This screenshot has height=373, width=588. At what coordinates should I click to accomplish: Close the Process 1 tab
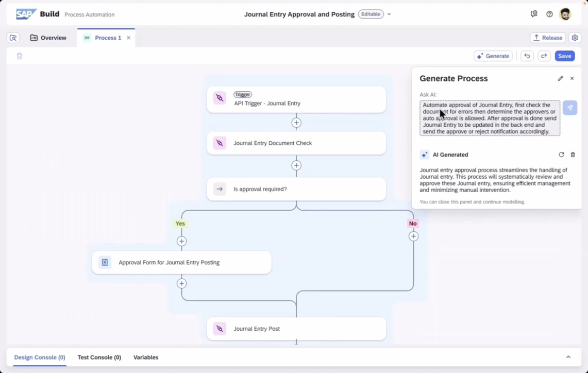129,38
